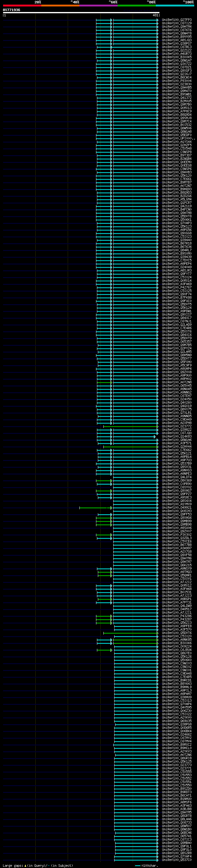Open hit UniRef100_C6TI29
The height and width of the screenshot is (868, 197).
pos(176,23)
